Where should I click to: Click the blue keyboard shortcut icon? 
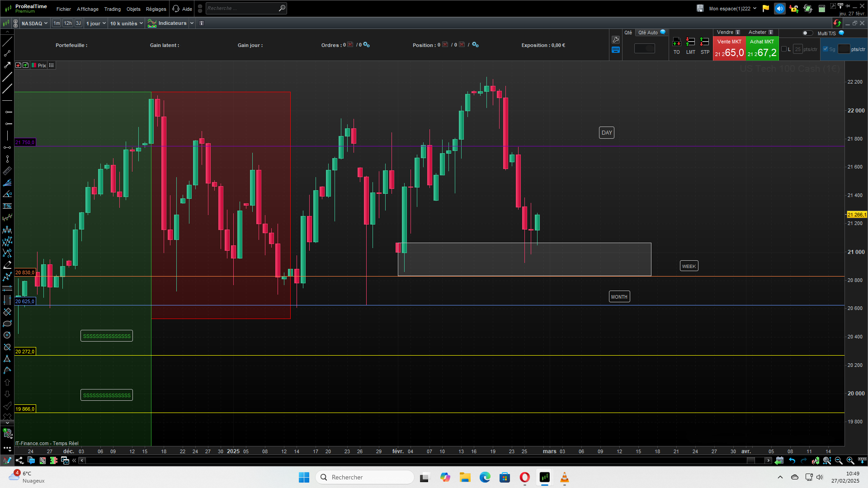(x=615, y=50)
